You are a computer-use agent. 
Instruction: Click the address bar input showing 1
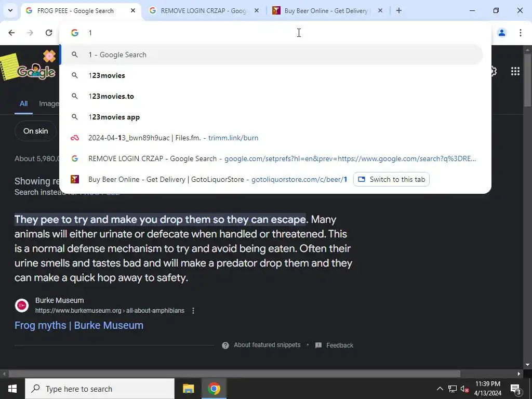275,33
